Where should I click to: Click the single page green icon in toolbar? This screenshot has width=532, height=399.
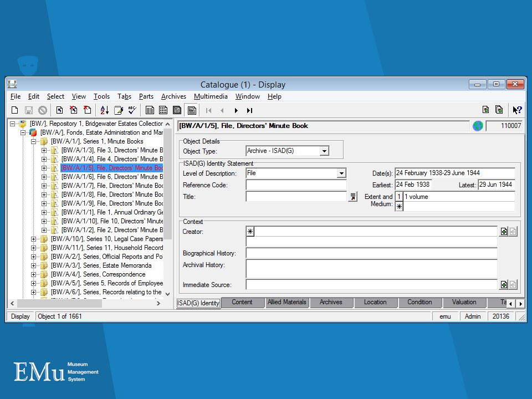[x=485, y=110]
